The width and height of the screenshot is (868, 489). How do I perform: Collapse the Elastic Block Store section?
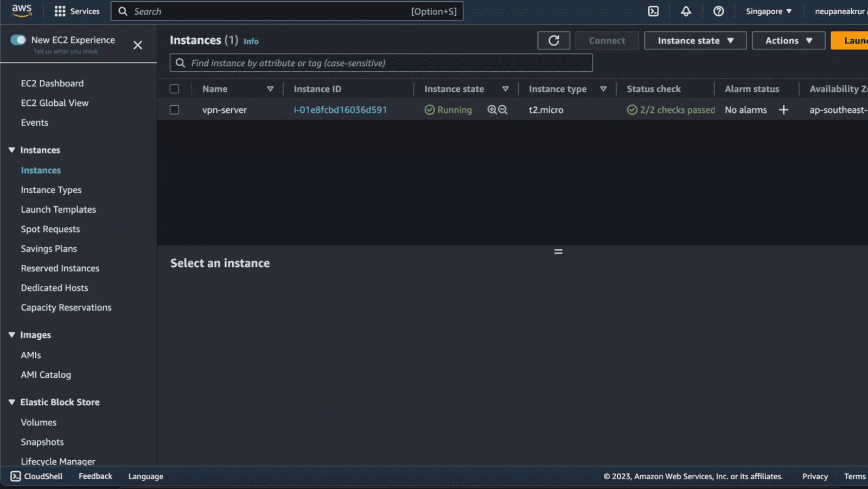(11, 402)
